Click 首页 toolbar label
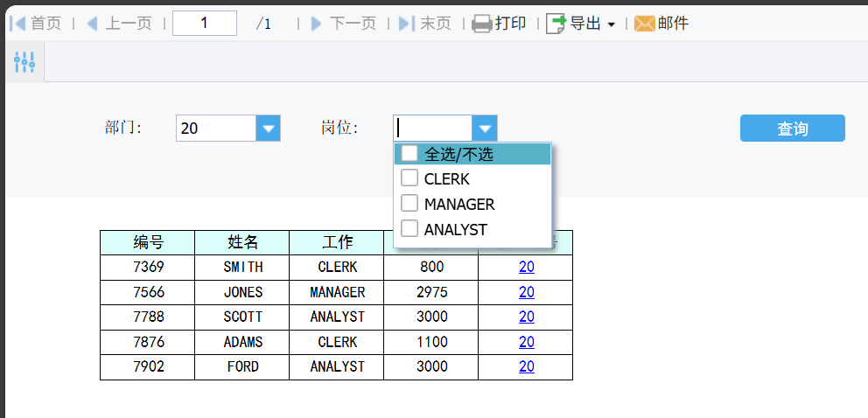Image resolution: width=868 pixels, height=418 pixels. click(x=46, y=24)
